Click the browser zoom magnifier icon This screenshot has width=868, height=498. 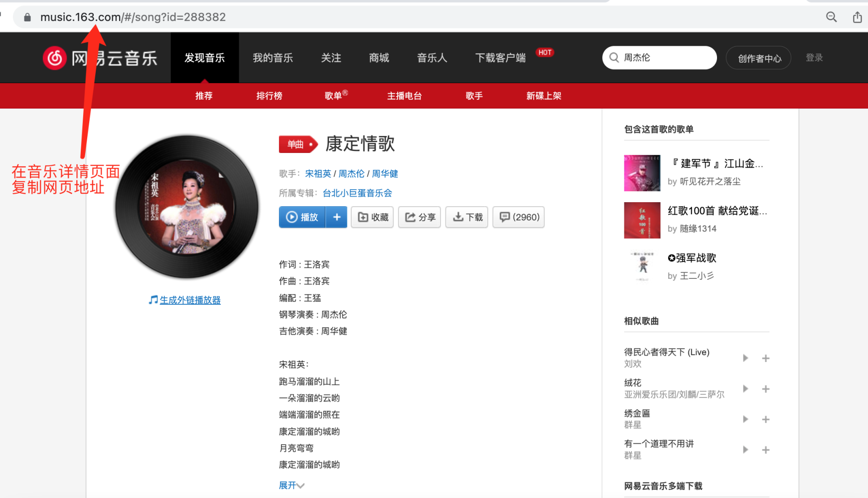[831, 17]
